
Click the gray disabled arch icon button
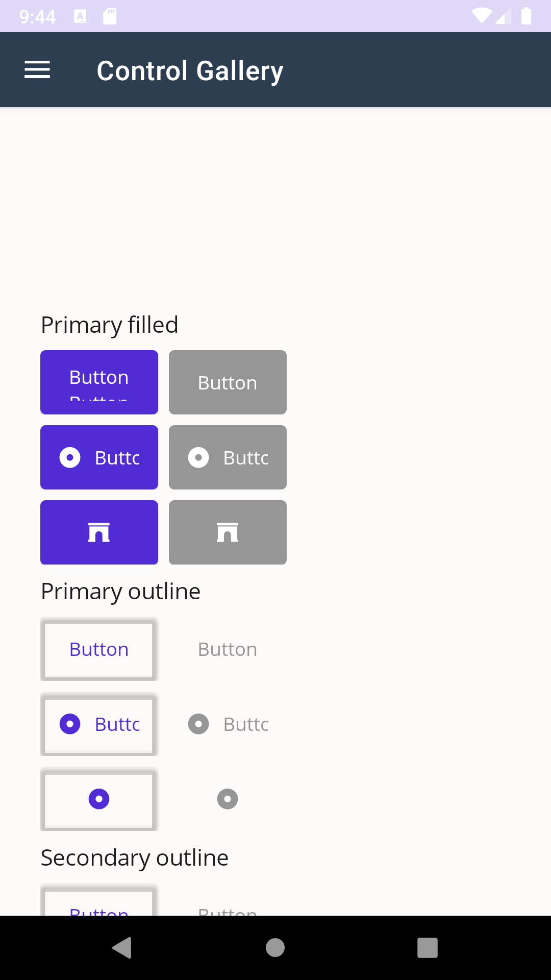click(x=228, y=532)
